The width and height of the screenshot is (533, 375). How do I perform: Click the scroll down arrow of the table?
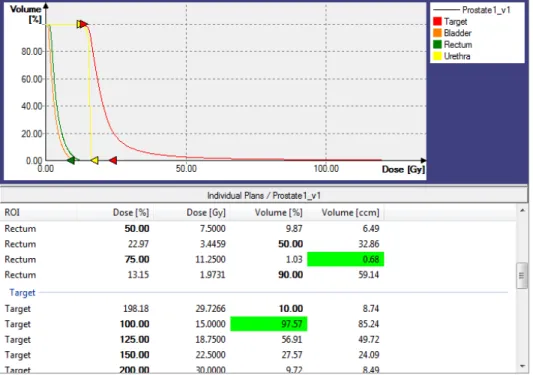[522, 366]
